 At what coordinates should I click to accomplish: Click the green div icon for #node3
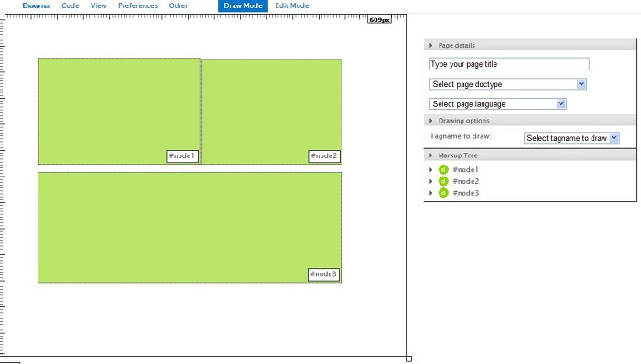[x=443, y=193]
